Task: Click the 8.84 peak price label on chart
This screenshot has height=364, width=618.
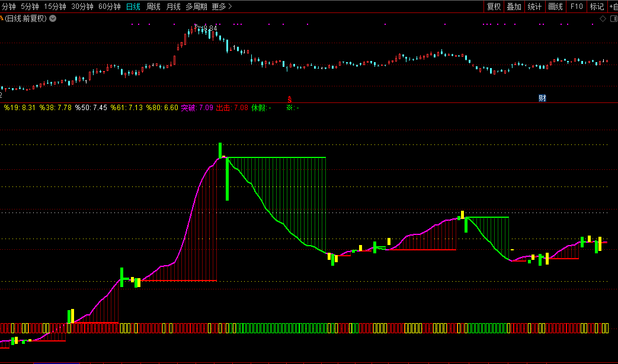Action: [208, 28]
